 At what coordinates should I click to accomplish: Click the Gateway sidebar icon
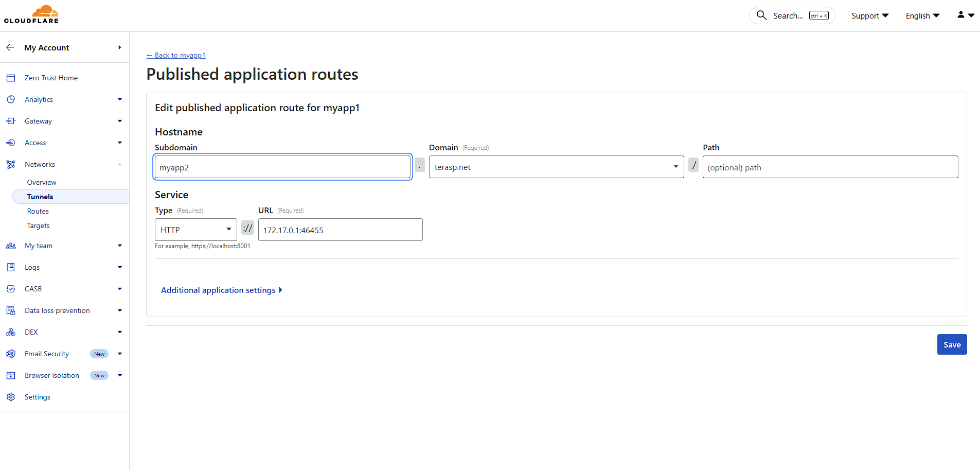[x=11, y=121]
